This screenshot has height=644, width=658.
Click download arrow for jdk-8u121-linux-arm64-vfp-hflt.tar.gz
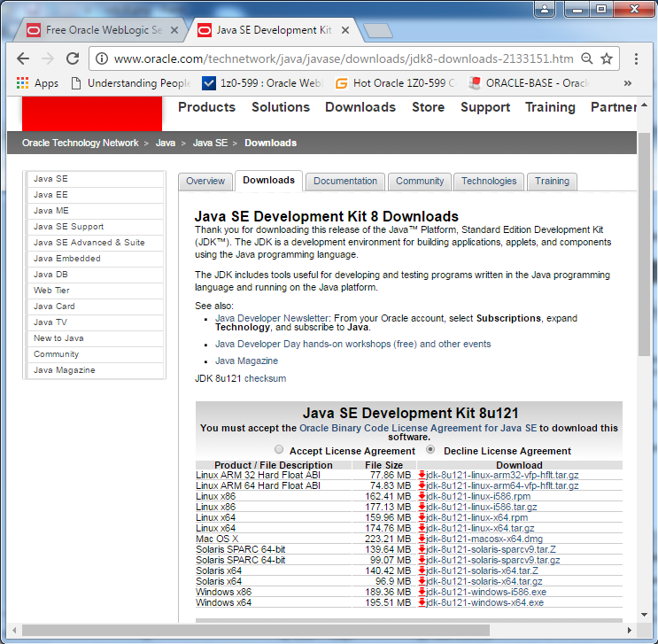(x=422, y=485)
